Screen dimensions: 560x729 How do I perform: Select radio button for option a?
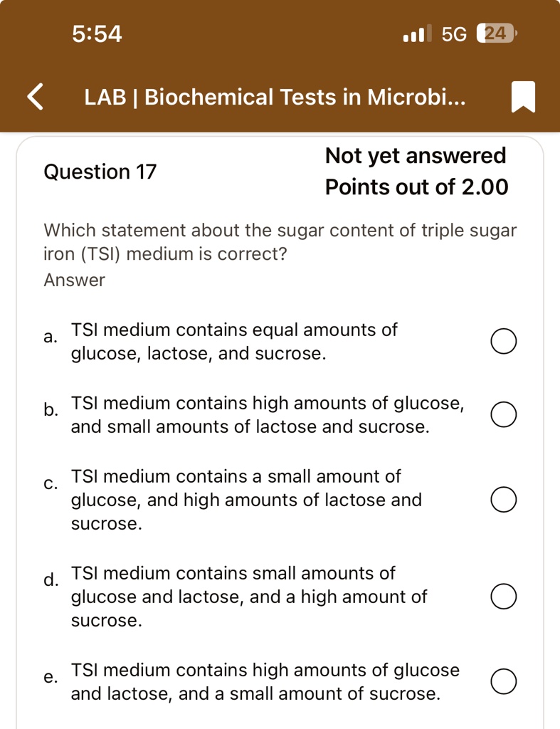(503, 341)
